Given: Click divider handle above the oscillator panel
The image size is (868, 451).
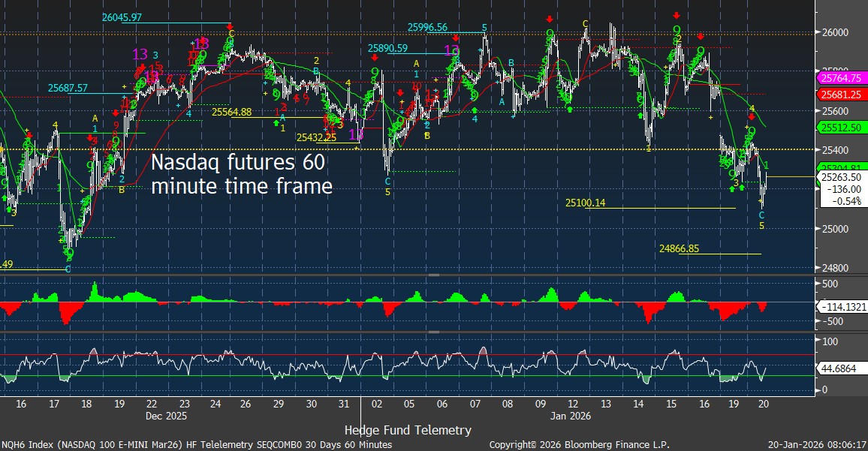Looking at the screenshot, I should coord(433,332).
